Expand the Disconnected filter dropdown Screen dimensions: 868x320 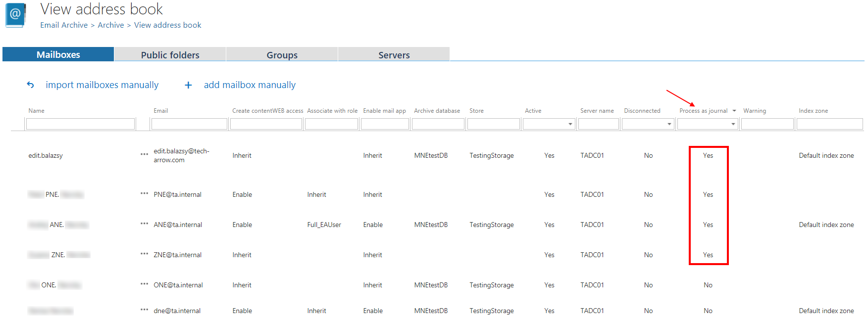click(669, 124)
